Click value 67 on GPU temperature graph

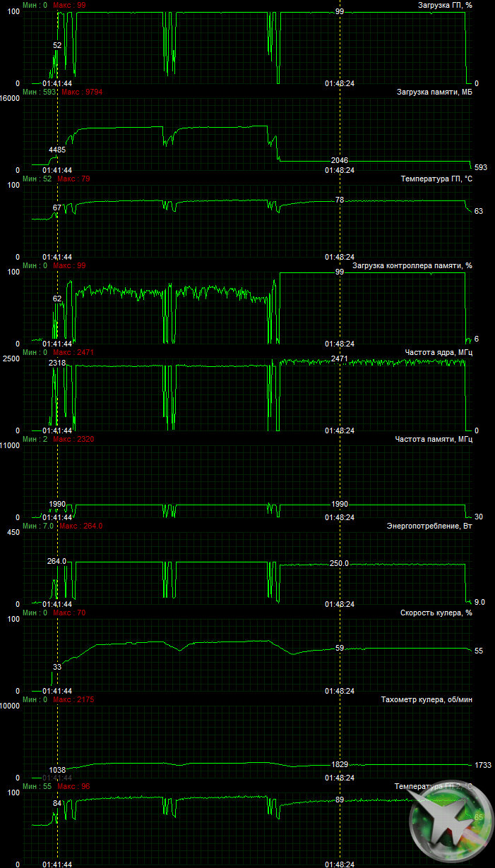coord(57,208)
